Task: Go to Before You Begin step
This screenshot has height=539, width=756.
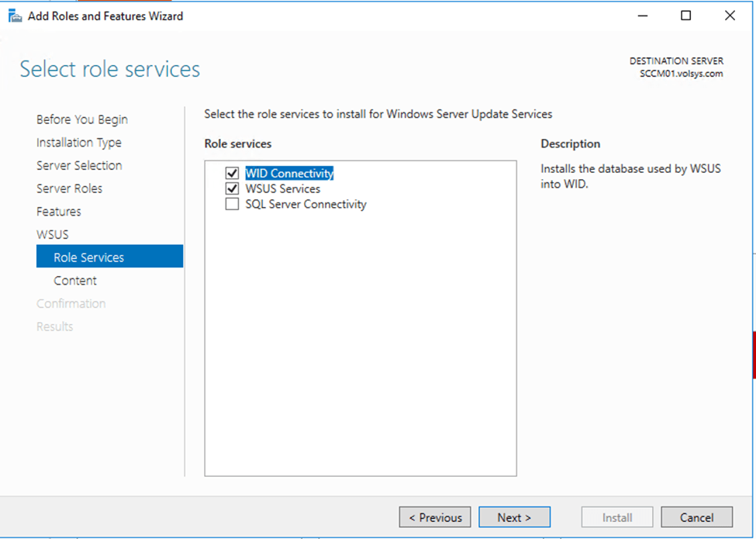Action: click(82, 119)
